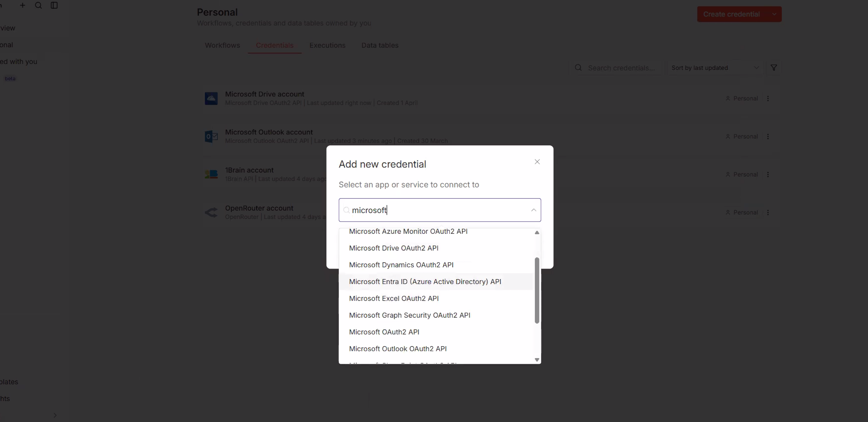The image size is (868, 422).
Task: Open options menu for OpenRouter account
Action: (769, 212)
